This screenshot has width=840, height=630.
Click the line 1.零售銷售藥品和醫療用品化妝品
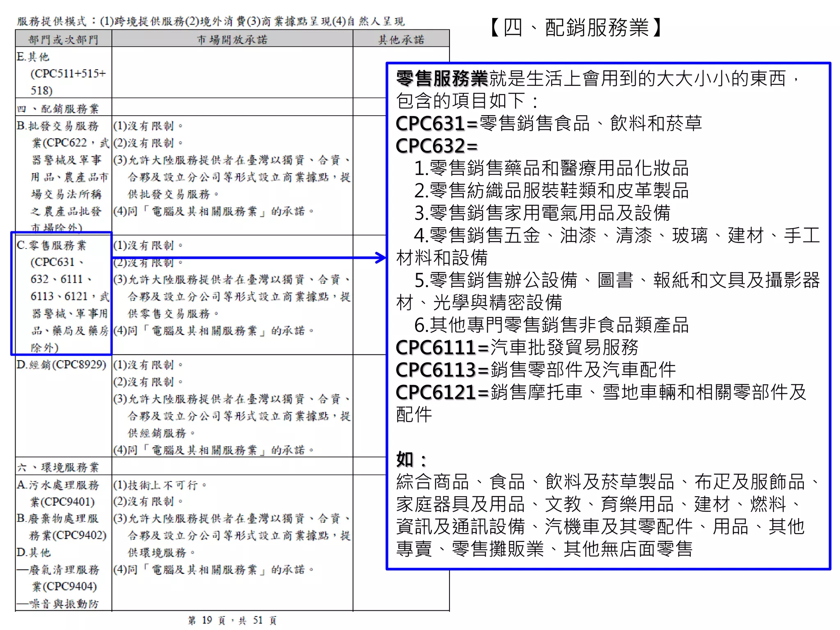click(x=551, y=168)
